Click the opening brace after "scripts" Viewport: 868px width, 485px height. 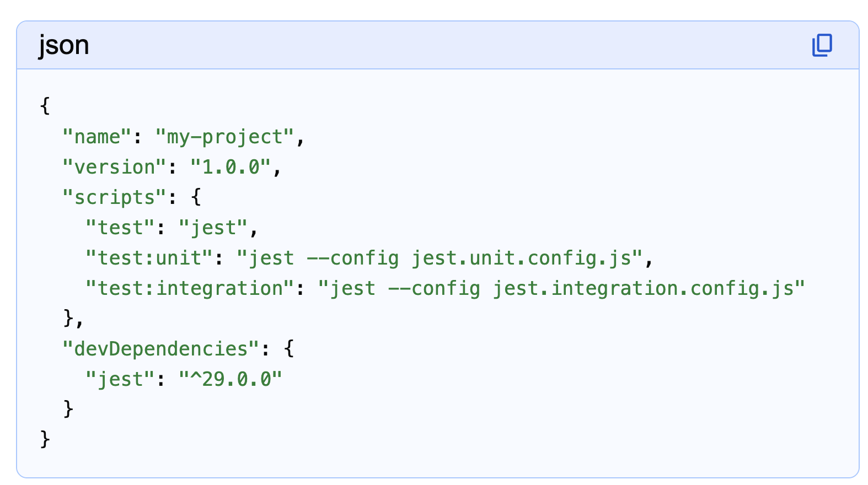pos(196,197)
